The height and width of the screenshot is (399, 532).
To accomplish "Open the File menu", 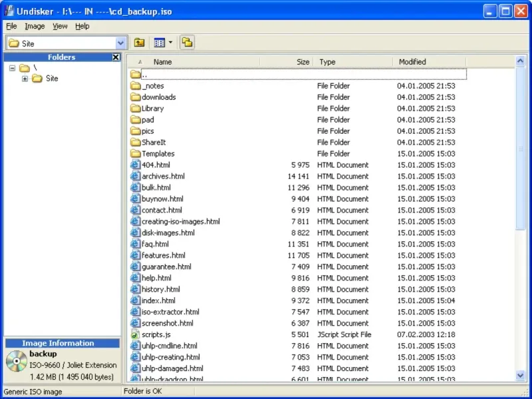I will [11, 26].
